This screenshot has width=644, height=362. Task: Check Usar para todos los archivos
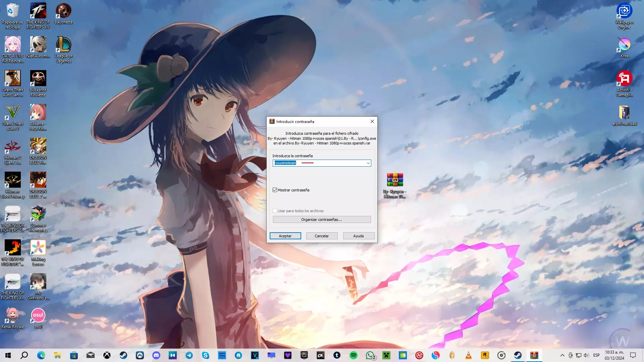click(275, 211)
